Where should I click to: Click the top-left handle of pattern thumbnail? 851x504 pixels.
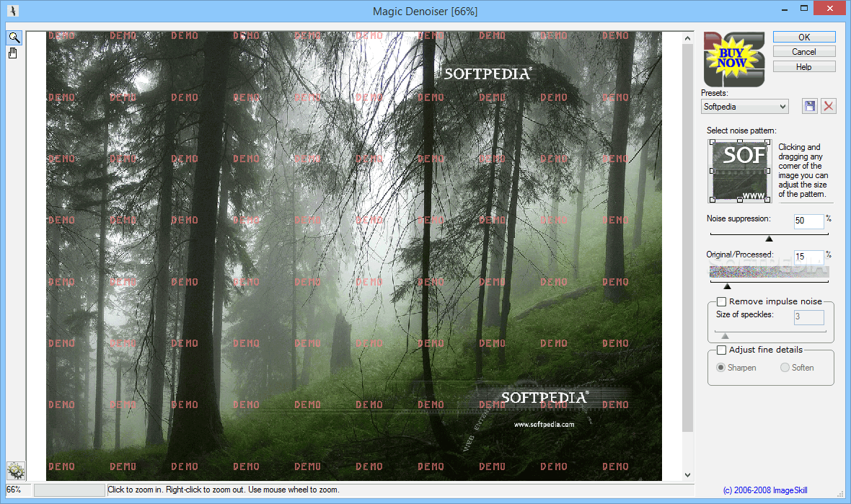tap(712, 142)
